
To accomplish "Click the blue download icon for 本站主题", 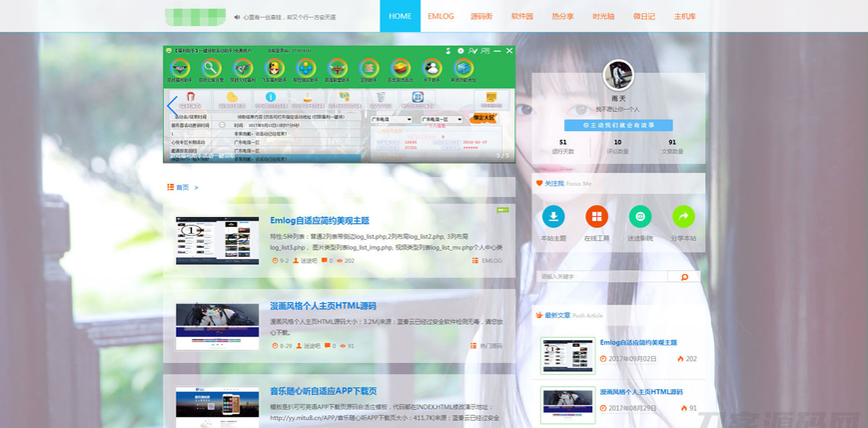I will coord(553,216).
